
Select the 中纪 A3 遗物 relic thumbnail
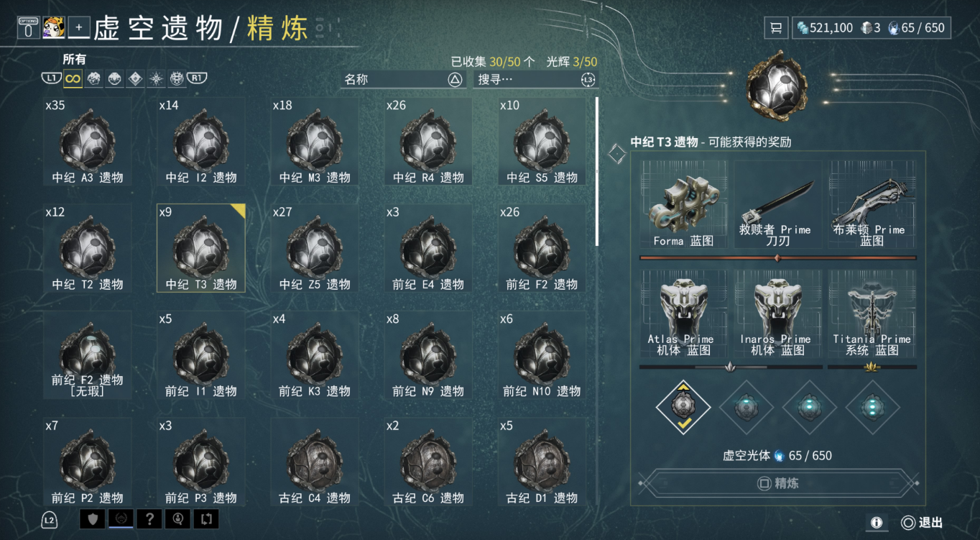point(88,142)
